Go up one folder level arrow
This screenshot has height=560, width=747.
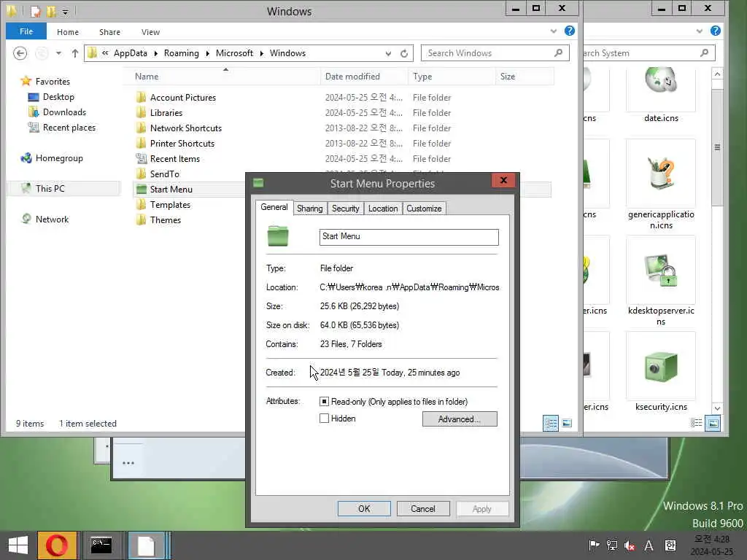[x=75, y=52]
